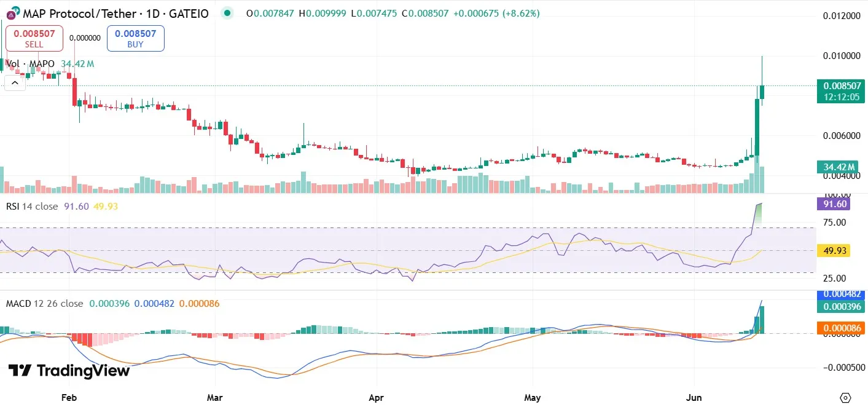This screenshot has height=407, width=868.
Task: Click the purple 91.60 RSI value tag
Action: (834, 204)
